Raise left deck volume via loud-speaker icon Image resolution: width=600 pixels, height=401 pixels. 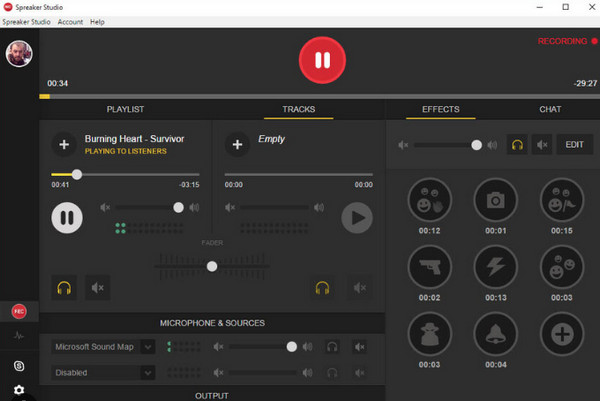click(x=194, y=207)
